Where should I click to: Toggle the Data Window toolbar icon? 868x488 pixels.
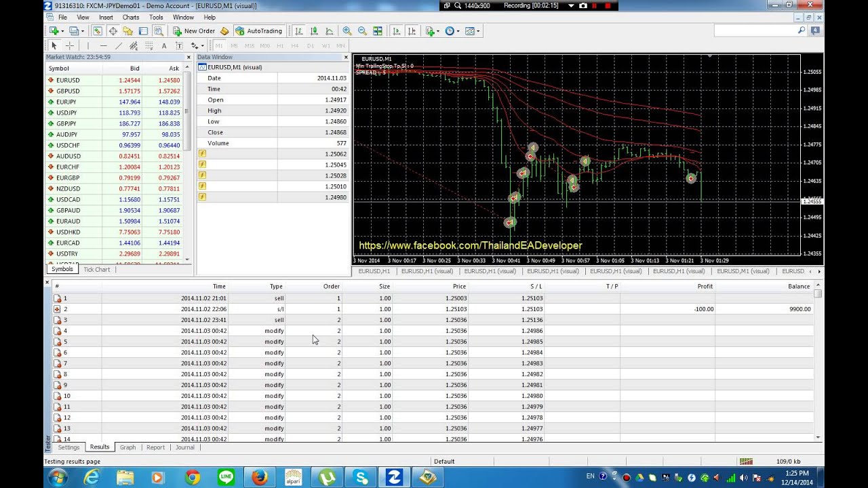pos(113,30)
